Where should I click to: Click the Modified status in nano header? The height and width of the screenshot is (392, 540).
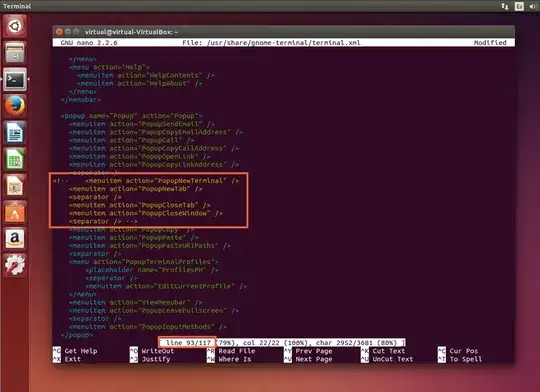[x=490, y=43]
